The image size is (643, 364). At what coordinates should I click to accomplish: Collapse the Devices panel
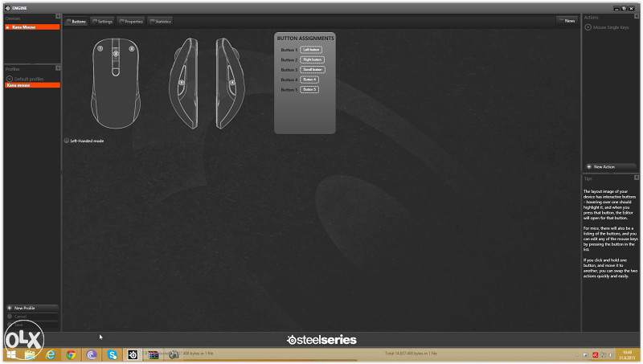pyautogui.click(x=58, y=16)
